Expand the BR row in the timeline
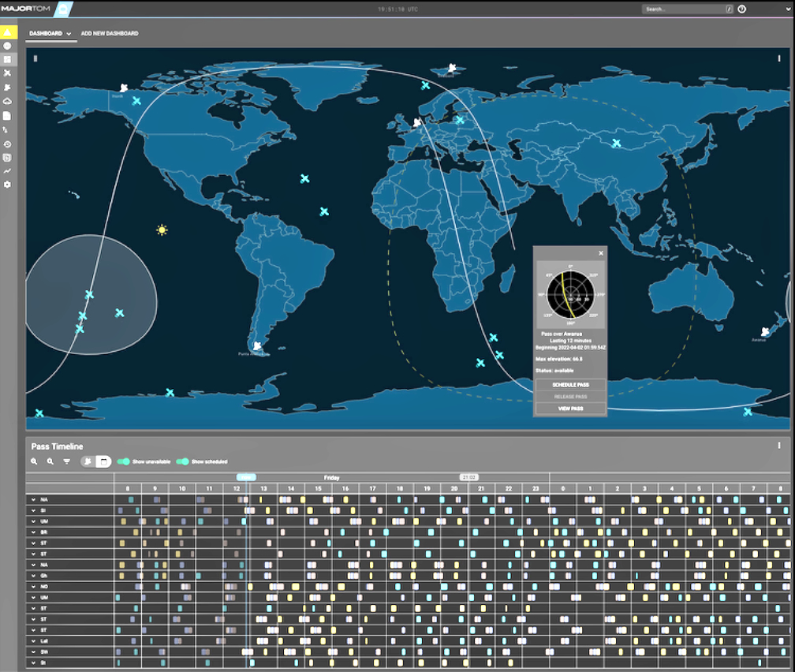This screenshot has width=795, height=672. (33, 532)
